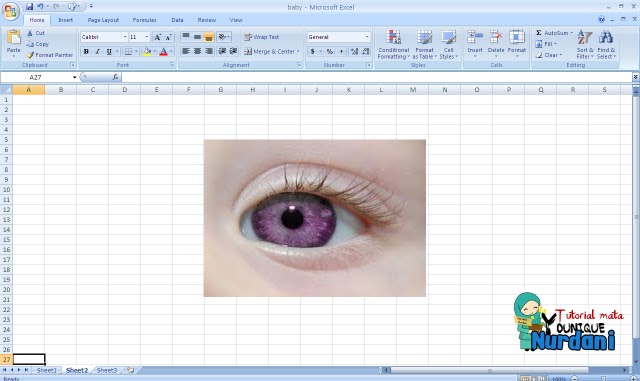Open the Fill menu

pyautogui.click(x=546, y=44)
